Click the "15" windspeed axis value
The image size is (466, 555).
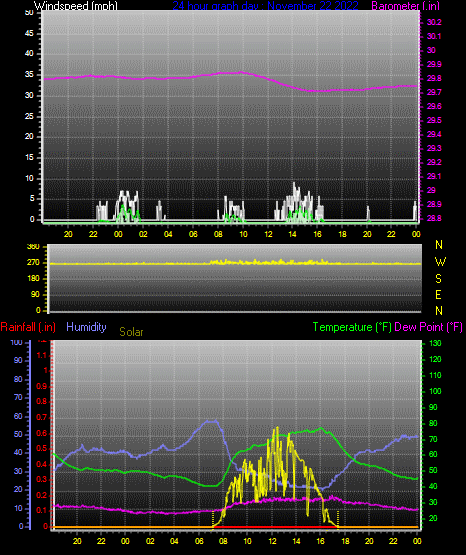coord(29,158)
